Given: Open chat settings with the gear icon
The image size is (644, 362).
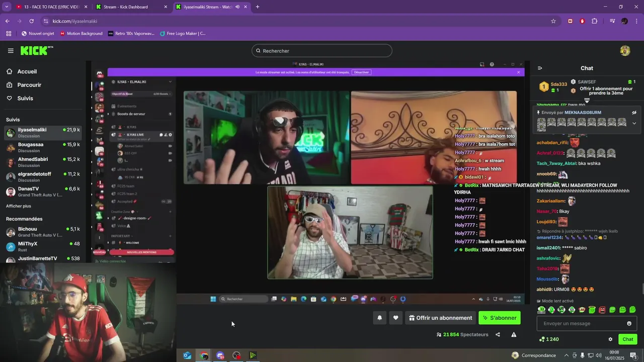Looking at the screenshot, I should pyautogui.click(x=610, y=339).
